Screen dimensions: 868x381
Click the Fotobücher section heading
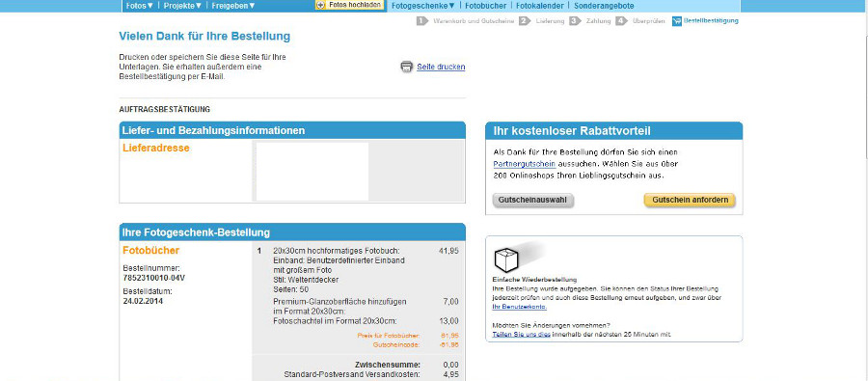coord(151,251)
